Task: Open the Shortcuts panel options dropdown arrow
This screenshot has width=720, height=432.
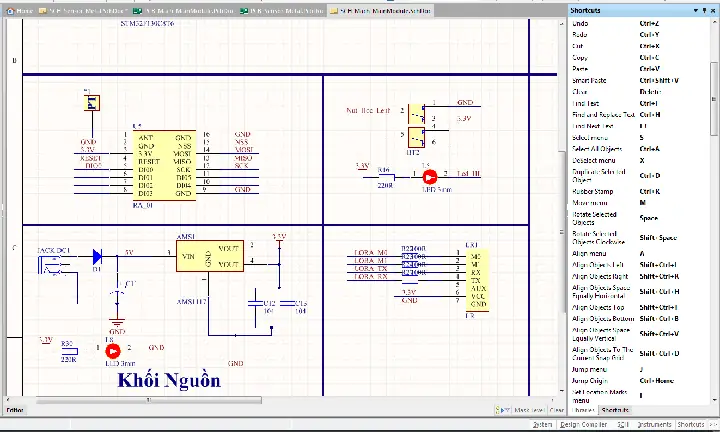Action: (x=696, y=10)
